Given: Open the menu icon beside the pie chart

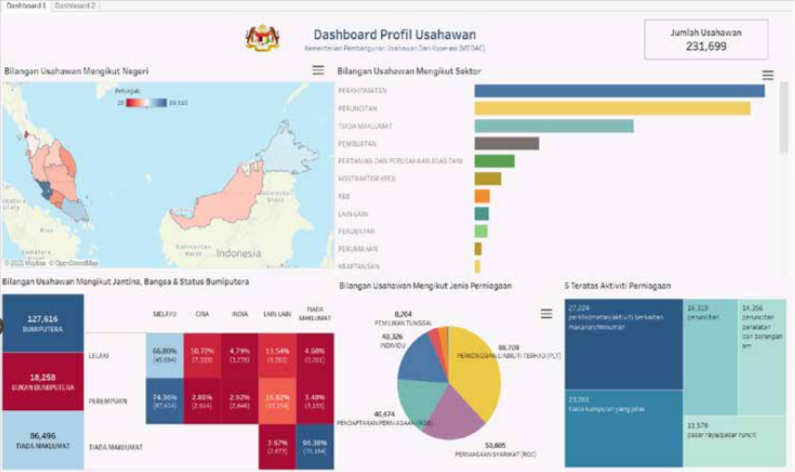Looking at the screenshot, I should coord(546,313).
